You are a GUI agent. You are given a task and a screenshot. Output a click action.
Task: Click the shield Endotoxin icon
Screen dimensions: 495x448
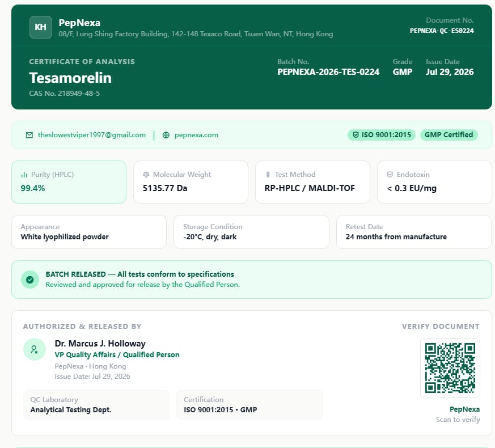[x=390, y=175]
